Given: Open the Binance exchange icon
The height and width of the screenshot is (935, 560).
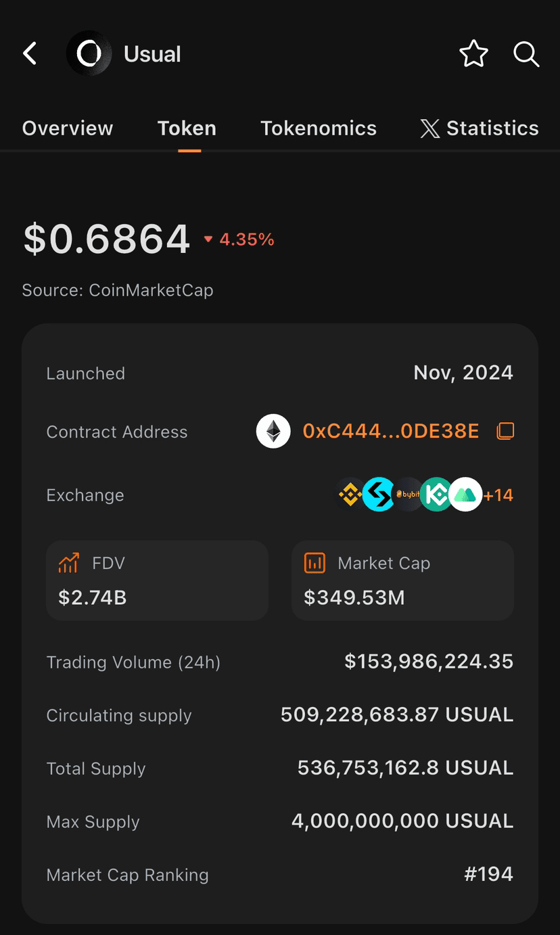Looking at the screenshot, I should point(350,495).
